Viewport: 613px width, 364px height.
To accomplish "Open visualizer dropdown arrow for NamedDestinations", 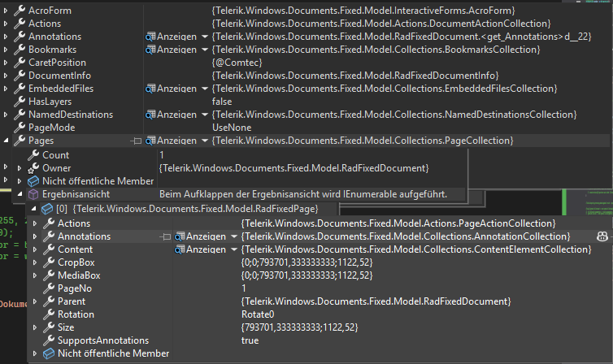I will click(203, 115).
